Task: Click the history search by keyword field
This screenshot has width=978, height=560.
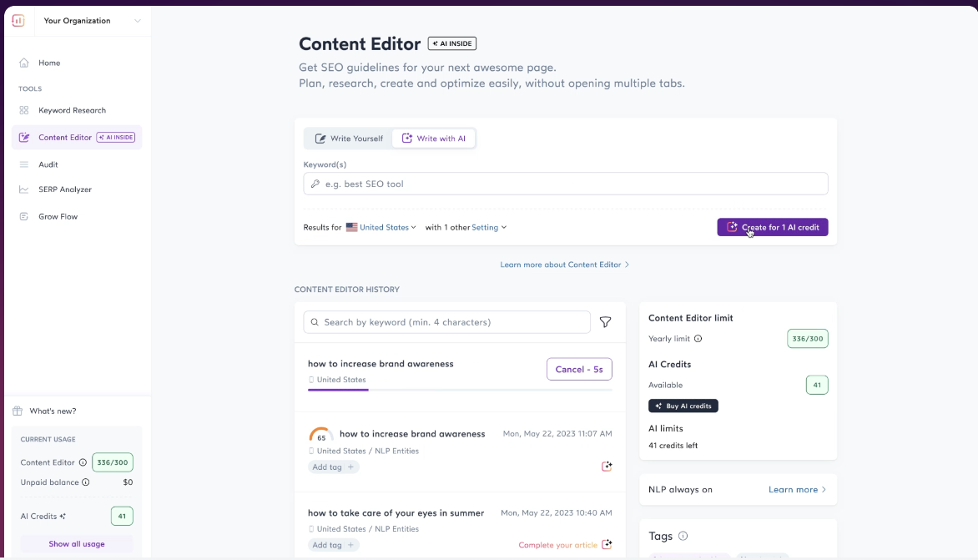Action: (x=446, y=322)
